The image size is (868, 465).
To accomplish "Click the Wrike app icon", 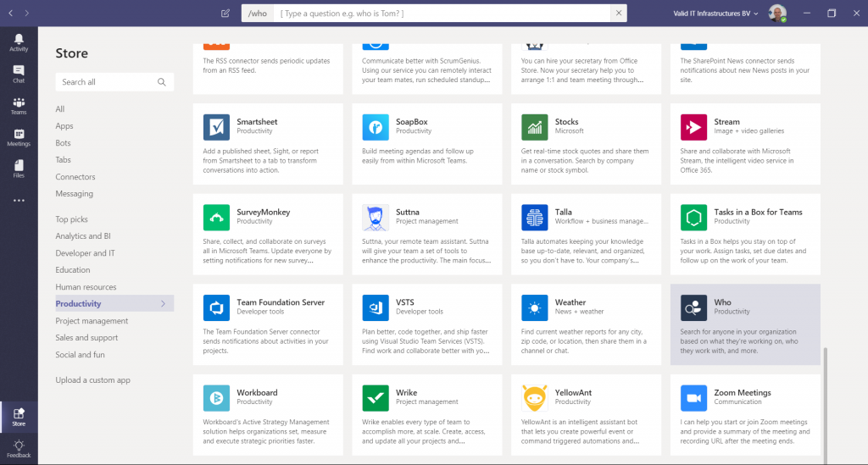I will pyautogui.click(x=376, y=398).
